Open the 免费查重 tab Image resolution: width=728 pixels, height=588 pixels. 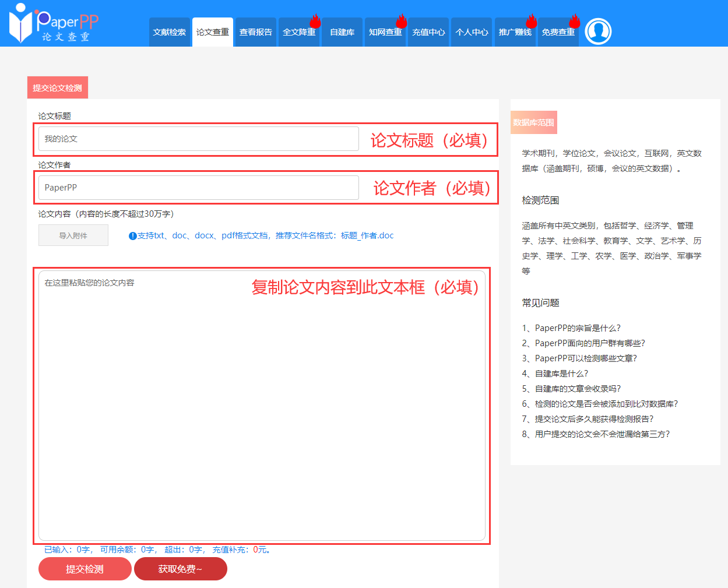[x=558, y=32]
